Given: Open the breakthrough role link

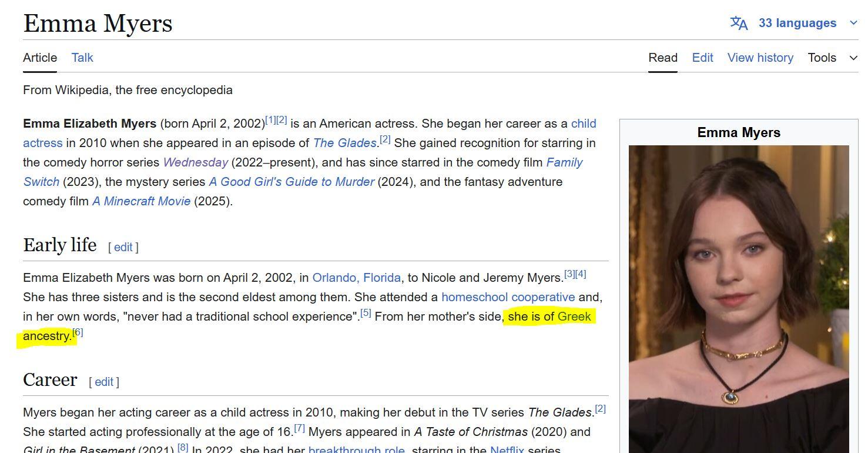Looking at the screenshot, I should 357,451.
